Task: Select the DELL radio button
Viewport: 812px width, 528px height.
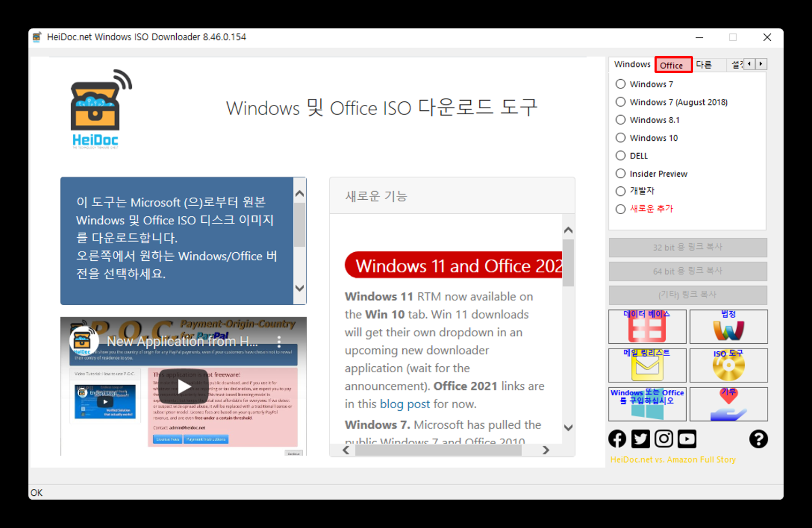Action: 620,155
